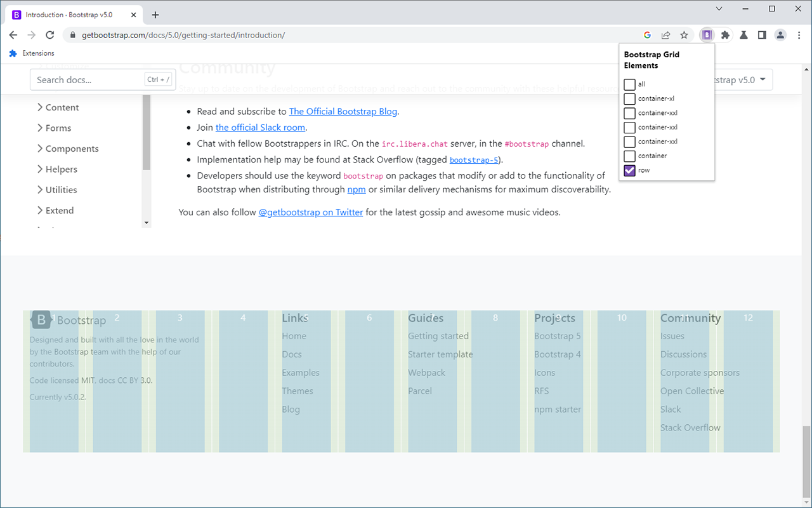
Task: Enable the container-xl checkbox
Action: coord(629,98)
